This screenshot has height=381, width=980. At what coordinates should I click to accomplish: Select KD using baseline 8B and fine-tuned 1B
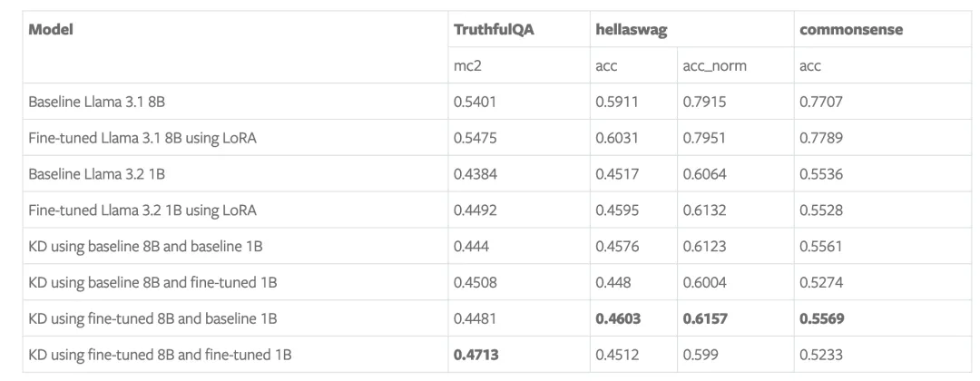(152, 282)
